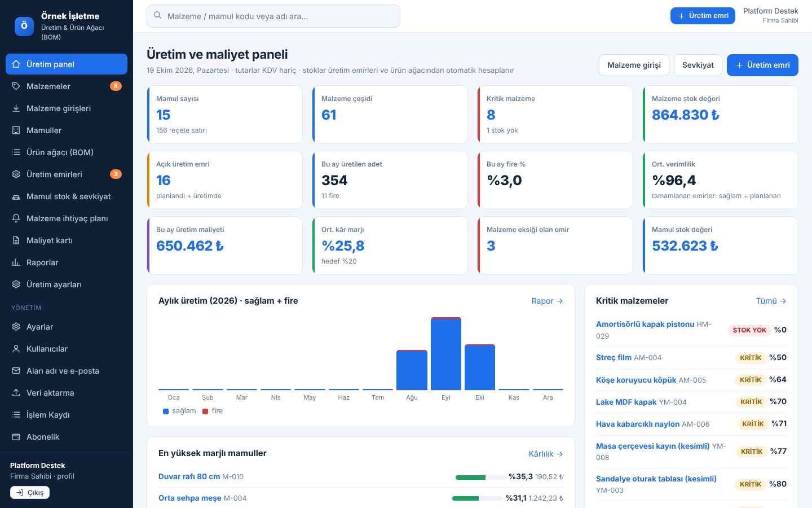Open the Streç film material link

614,357
